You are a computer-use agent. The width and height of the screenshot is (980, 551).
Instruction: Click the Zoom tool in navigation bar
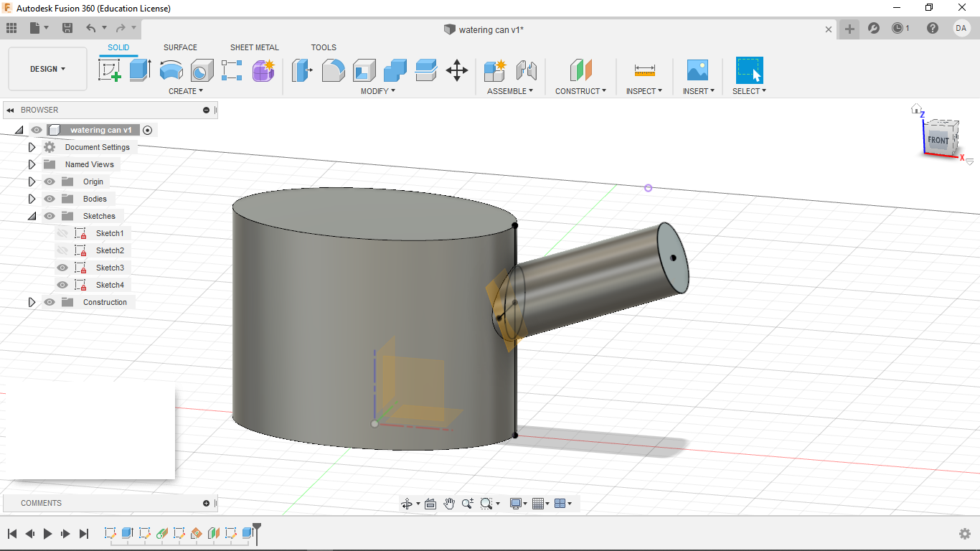tap(468, 504)
